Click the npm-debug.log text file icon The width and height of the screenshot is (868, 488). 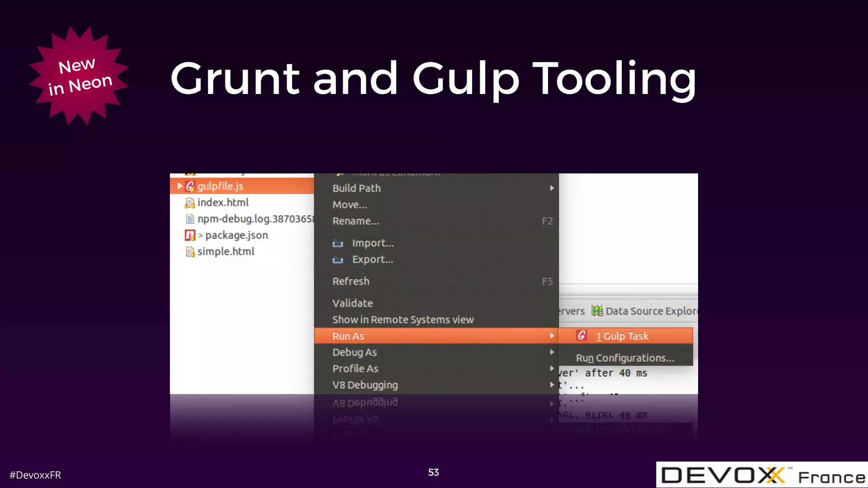190,219
